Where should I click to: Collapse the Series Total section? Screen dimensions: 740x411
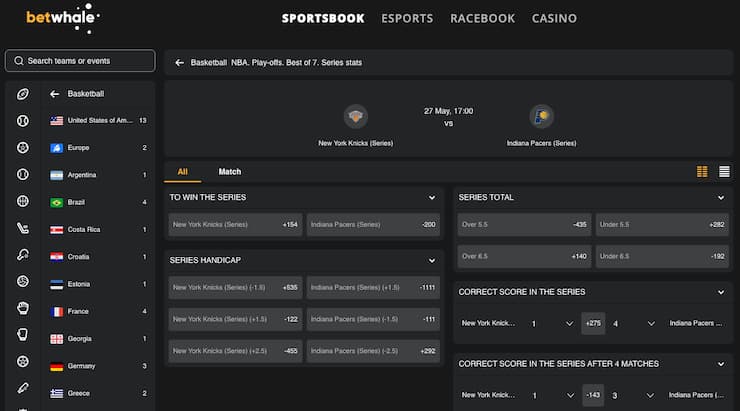pyautogui.click(x=720, y=198)
